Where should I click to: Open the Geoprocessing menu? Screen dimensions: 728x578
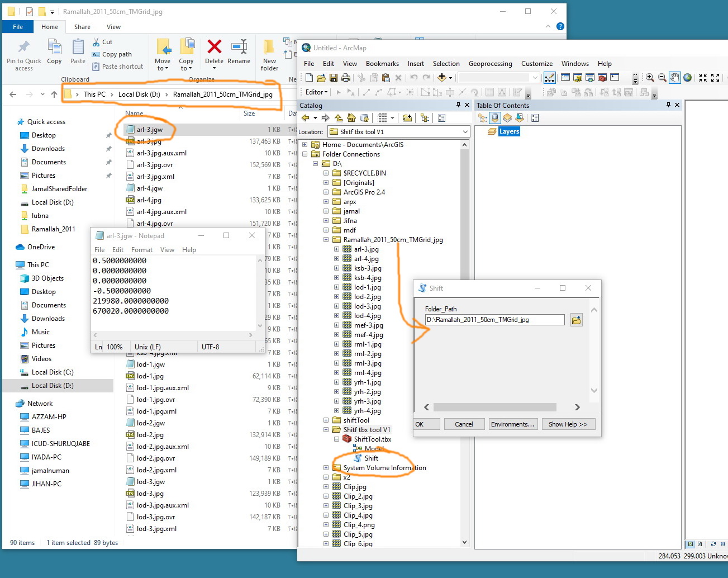pos(490,64)
